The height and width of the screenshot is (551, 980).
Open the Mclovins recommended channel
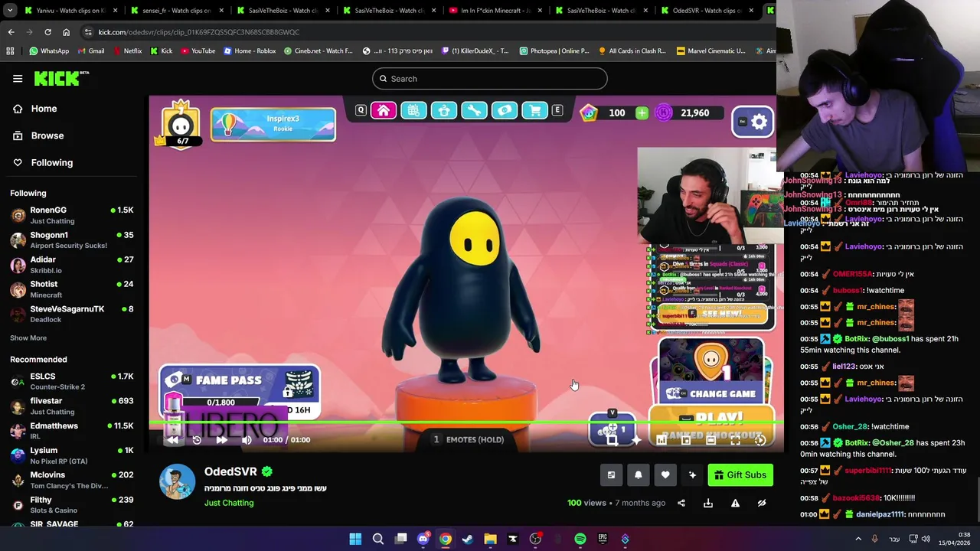point(71,480)
